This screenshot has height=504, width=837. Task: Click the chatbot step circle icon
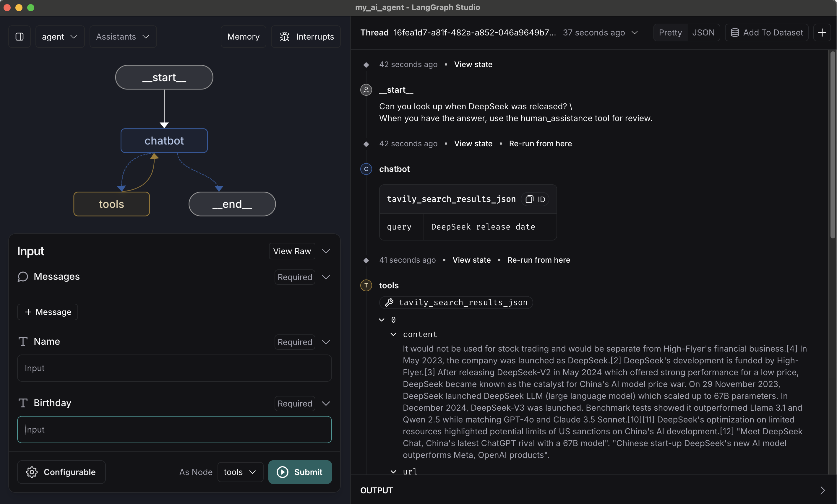[366, 169]
